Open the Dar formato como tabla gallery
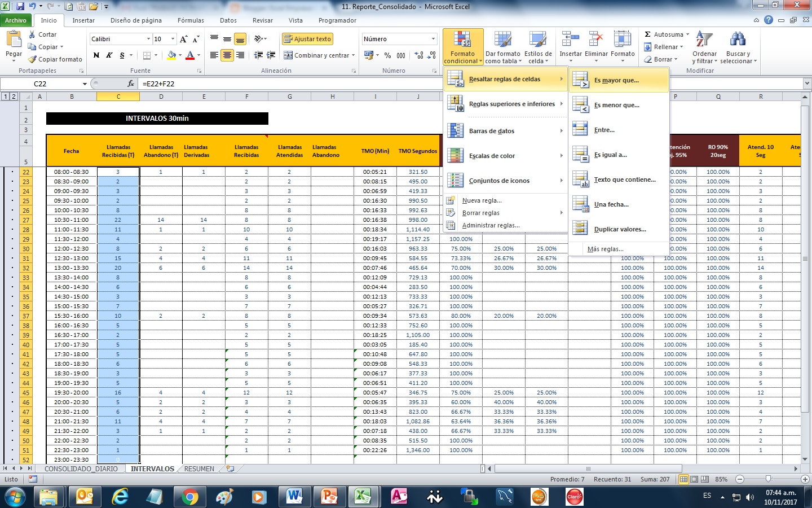The height and width of the screenshot is (508, 812). point(504,46)
